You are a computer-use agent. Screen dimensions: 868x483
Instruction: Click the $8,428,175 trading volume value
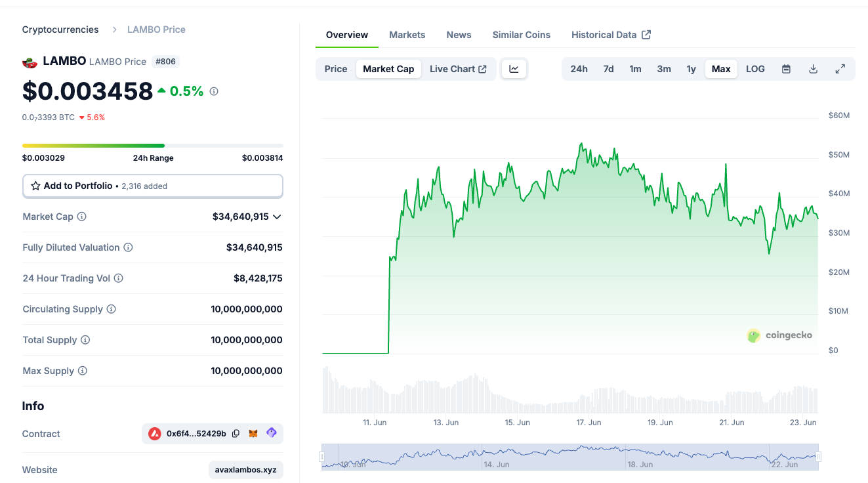(x=258, y=278)
